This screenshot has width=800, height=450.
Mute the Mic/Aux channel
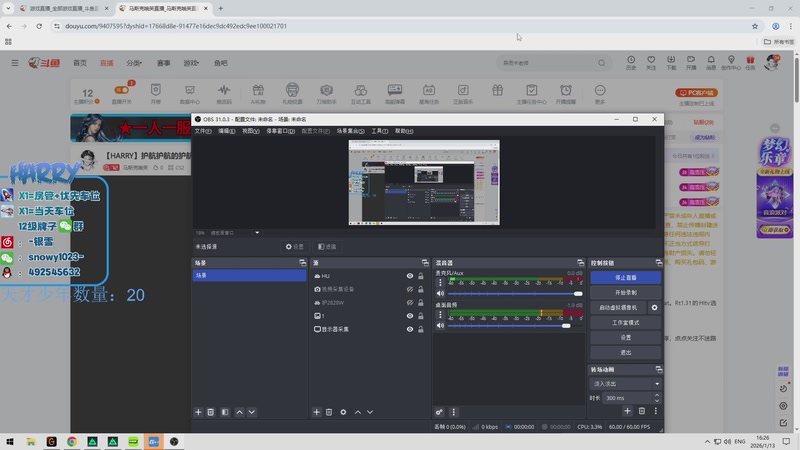coord(440,293)
